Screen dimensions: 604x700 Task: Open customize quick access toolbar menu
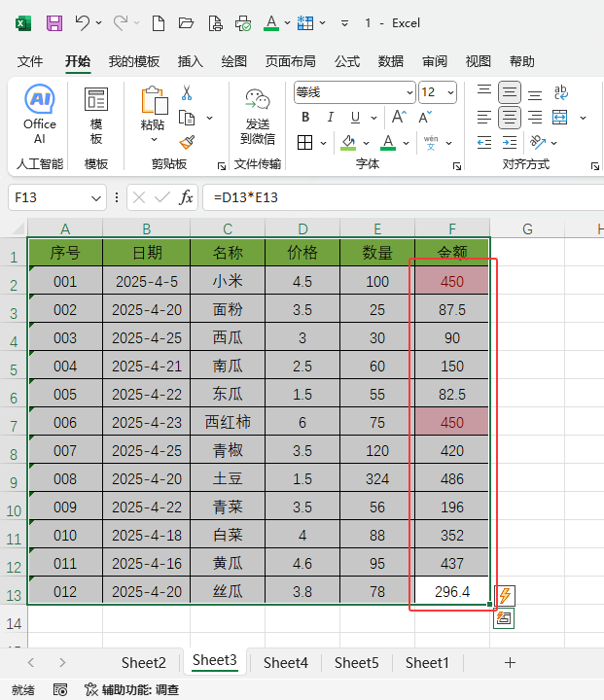tap(345, 23)
